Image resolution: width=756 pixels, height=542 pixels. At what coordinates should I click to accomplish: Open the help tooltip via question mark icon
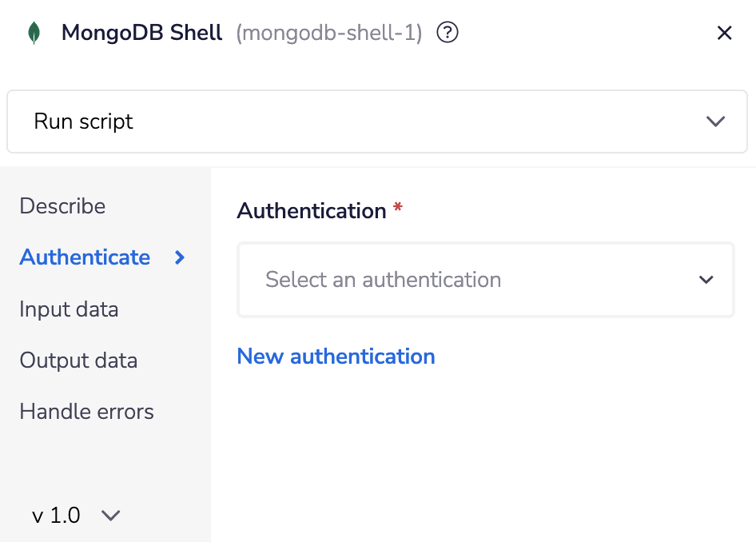point(448,32)
